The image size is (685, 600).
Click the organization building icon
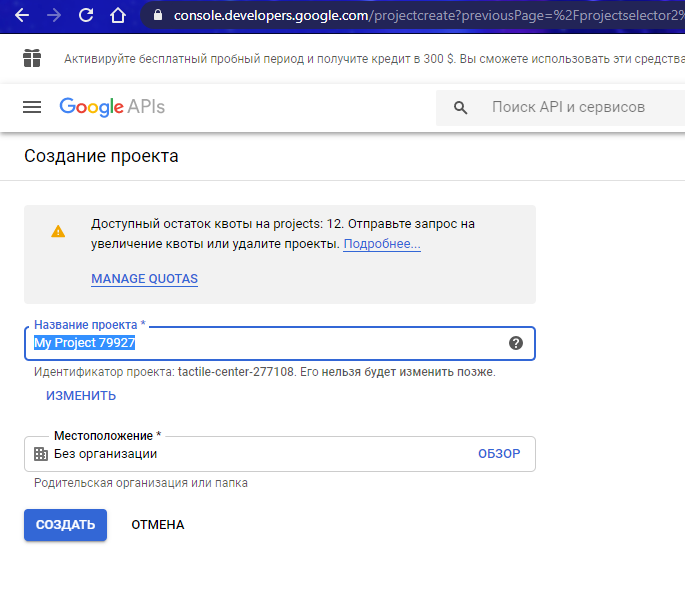click(x=41, y=454)
